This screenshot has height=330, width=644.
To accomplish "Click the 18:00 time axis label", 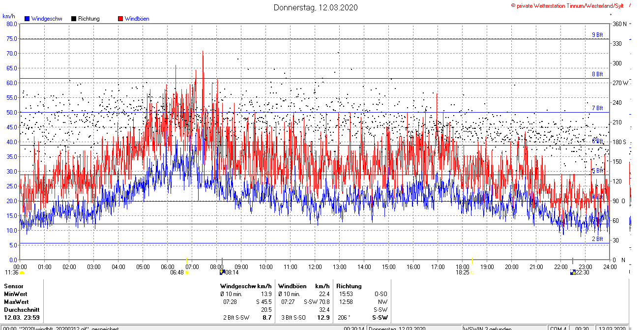I will tap(463, 267).
